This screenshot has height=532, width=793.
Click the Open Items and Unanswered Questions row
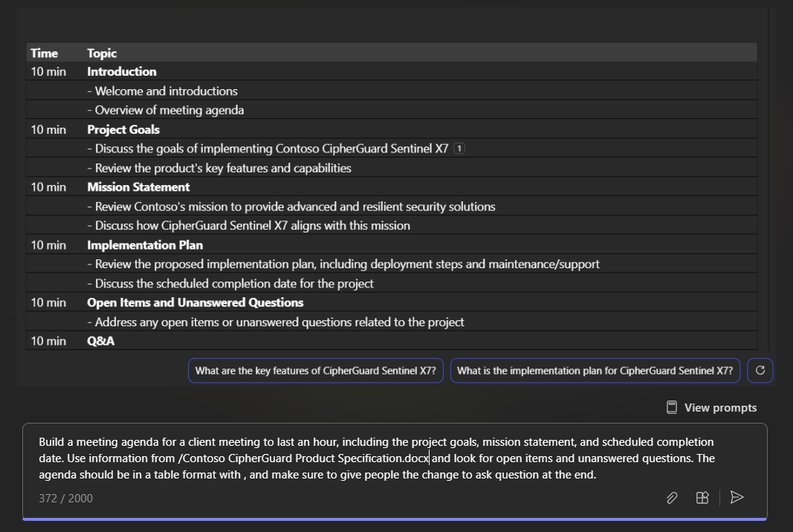pos(195,302)
